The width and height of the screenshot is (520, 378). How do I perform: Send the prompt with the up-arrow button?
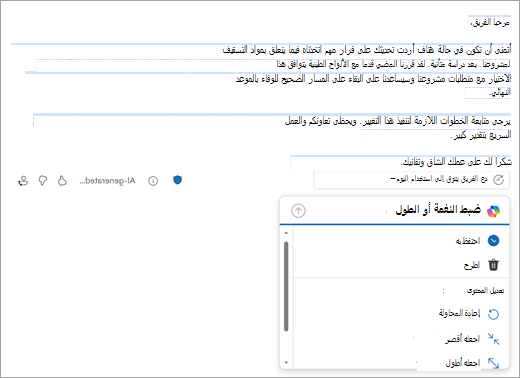298,211
